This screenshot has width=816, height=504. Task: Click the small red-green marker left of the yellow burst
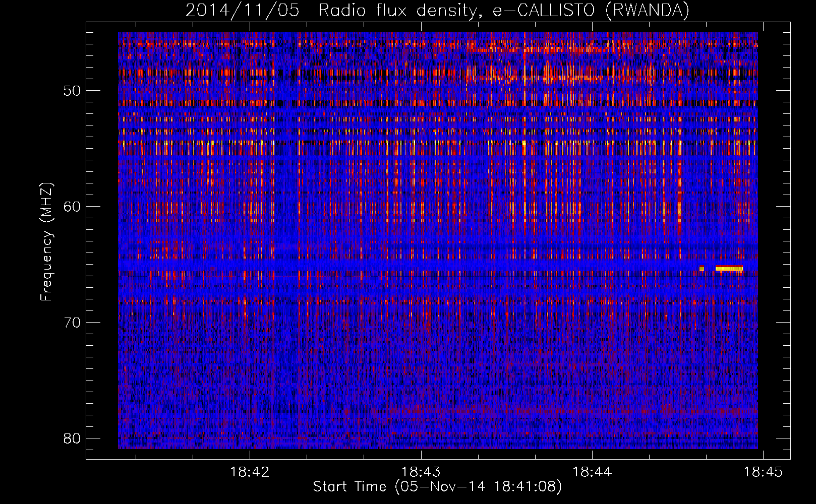(x=702, y=269)
